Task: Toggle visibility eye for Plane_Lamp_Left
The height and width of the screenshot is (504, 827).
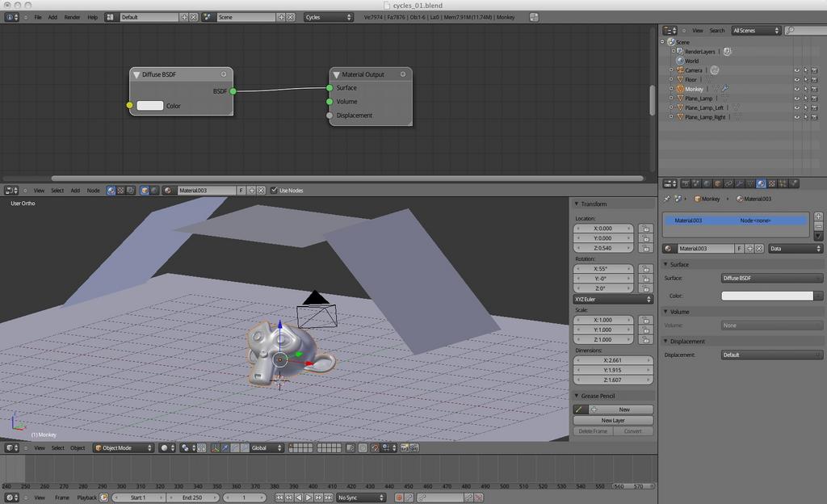Action: (797, 108)
